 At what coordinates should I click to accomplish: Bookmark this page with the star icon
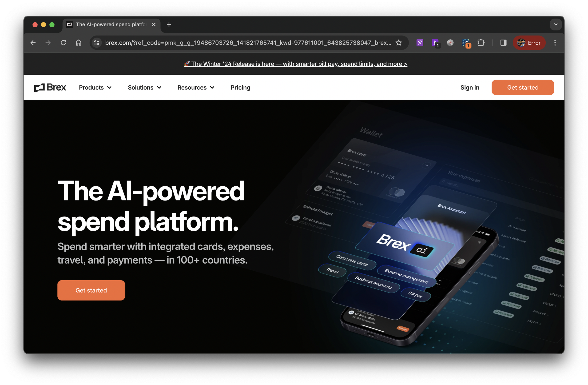[x=398, y=43]
